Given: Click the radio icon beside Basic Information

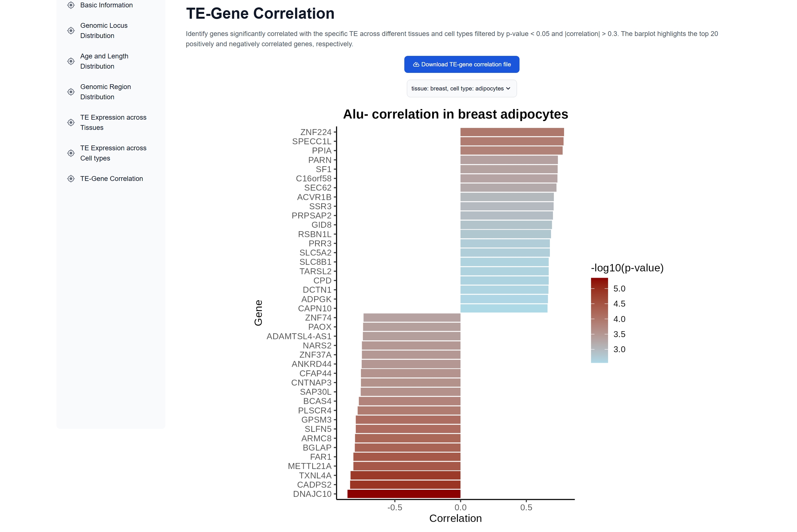Looking at the screenshot, I should coord(71,5).
